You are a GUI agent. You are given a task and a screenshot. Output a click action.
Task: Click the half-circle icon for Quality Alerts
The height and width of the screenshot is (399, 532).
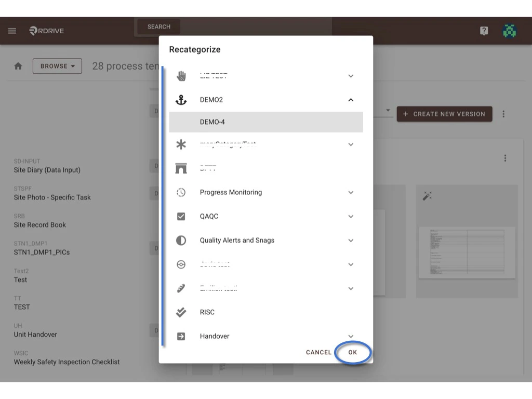181,241
